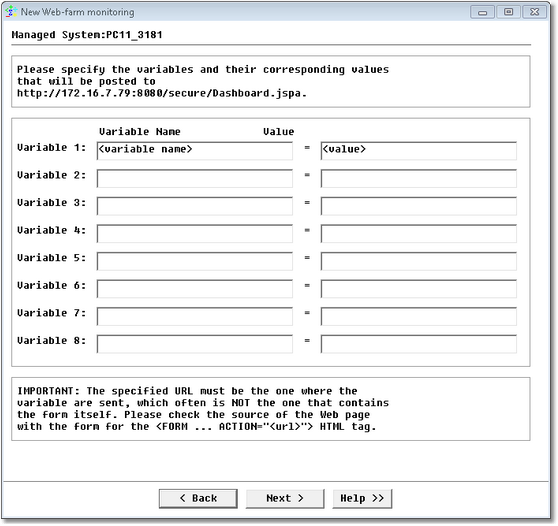Go back with the Back button
Image resolution: width=558 pixels, height=526 pixels.
click(x=198, y=499)
